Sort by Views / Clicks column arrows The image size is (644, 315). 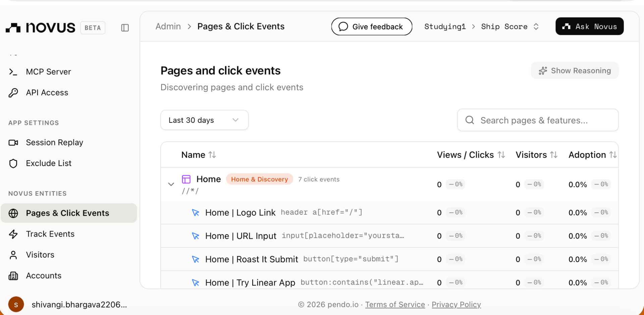pyautogui.click(x=501, y=155)
